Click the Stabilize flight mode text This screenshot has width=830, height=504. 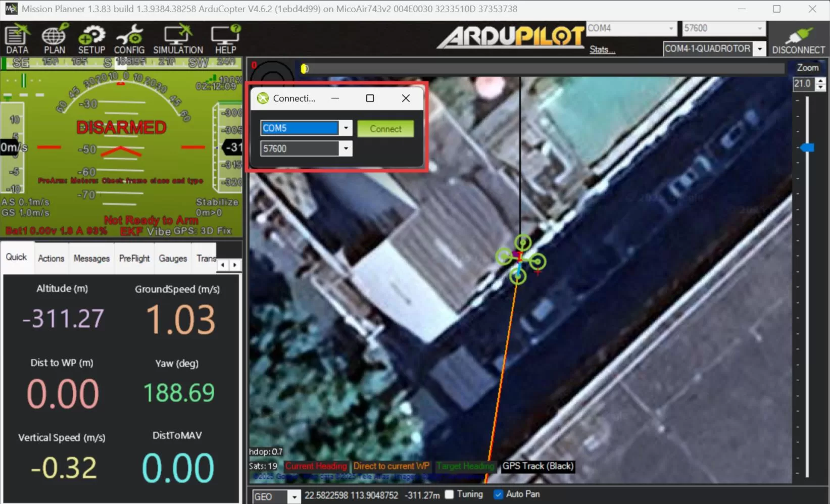(217, 202)
